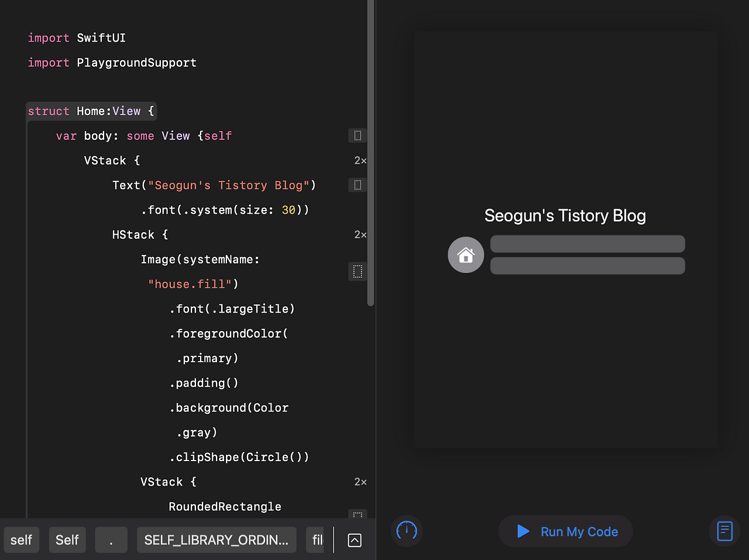Collapse the keyboard suggestion bar with the chevron
Screen dimensions: 749x560
354,540
